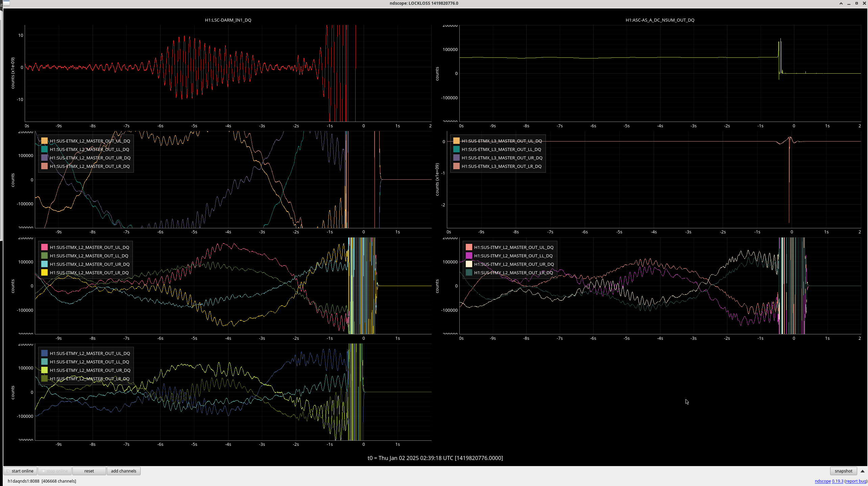
Task: Click the counts (x1e+09) axis label on the ETMX L3 plot
Action: 437,179
